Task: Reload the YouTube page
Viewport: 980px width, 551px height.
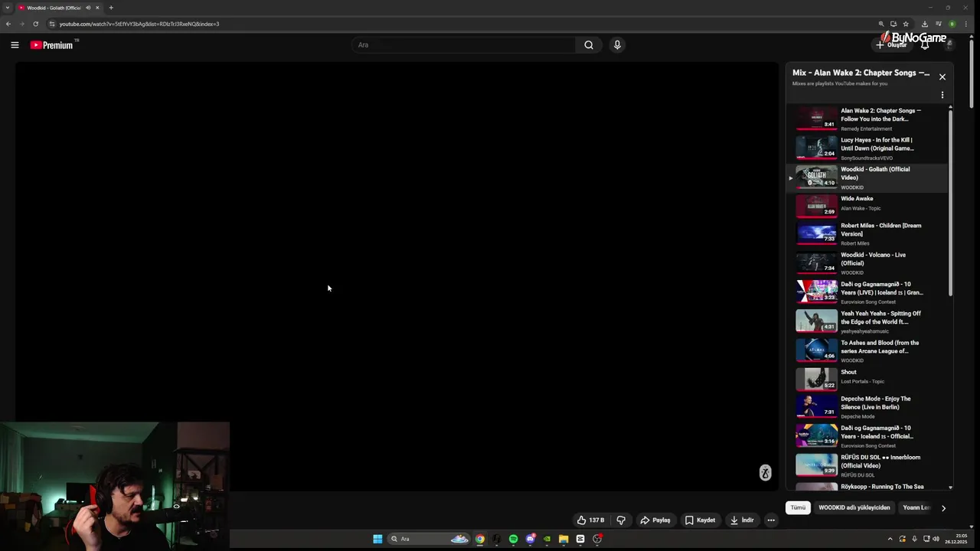Action: tap(35, 24)
